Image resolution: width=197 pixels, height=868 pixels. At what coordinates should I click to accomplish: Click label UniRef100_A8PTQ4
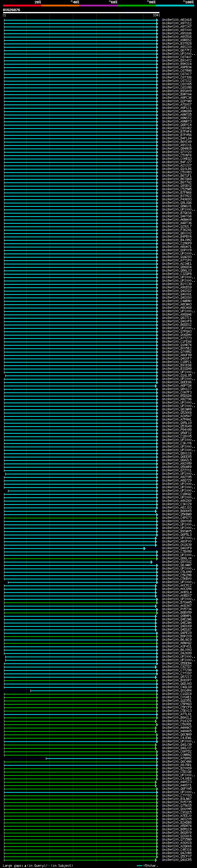point(177,386)
